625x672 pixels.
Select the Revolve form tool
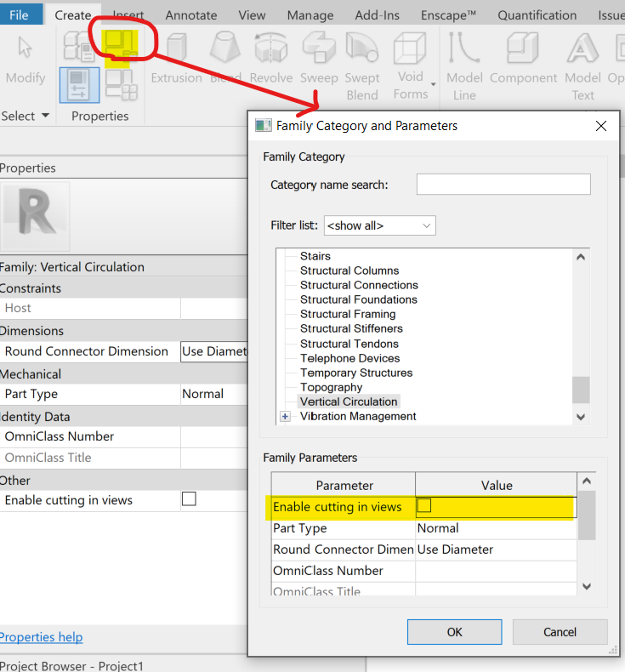[270, 60]
